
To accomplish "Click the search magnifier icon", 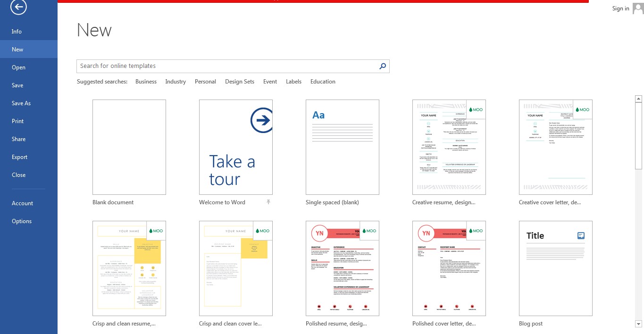I will pyautogui.click(x=382, y=66).
